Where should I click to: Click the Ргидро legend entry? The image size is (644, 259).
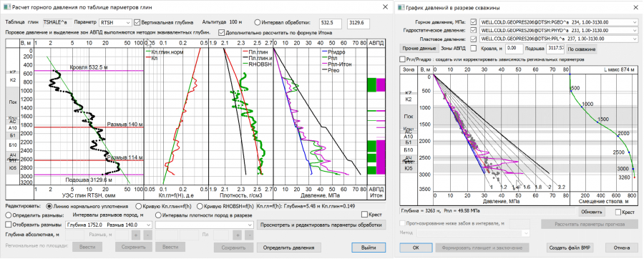(x=333, y=52)
